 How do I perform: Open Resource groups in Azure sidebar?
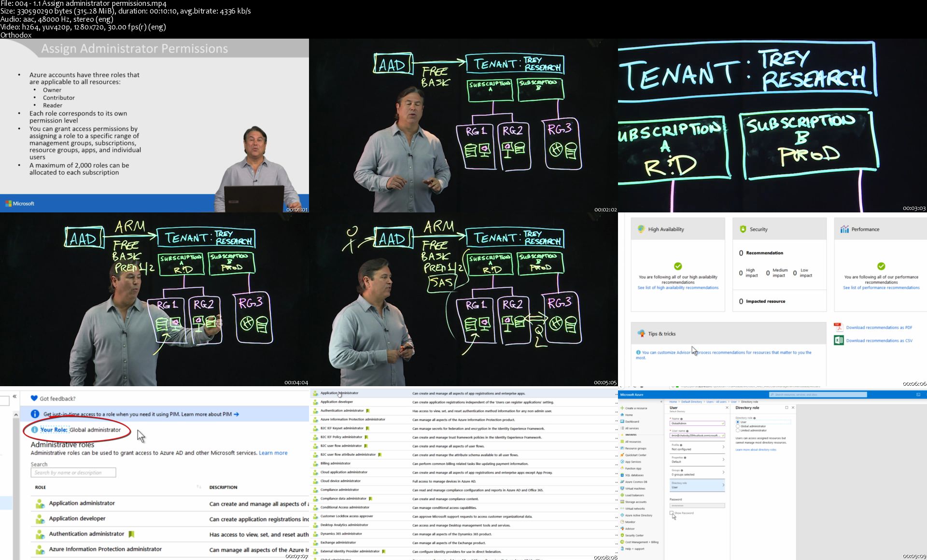pyautogui.click(x=635, y=448)
